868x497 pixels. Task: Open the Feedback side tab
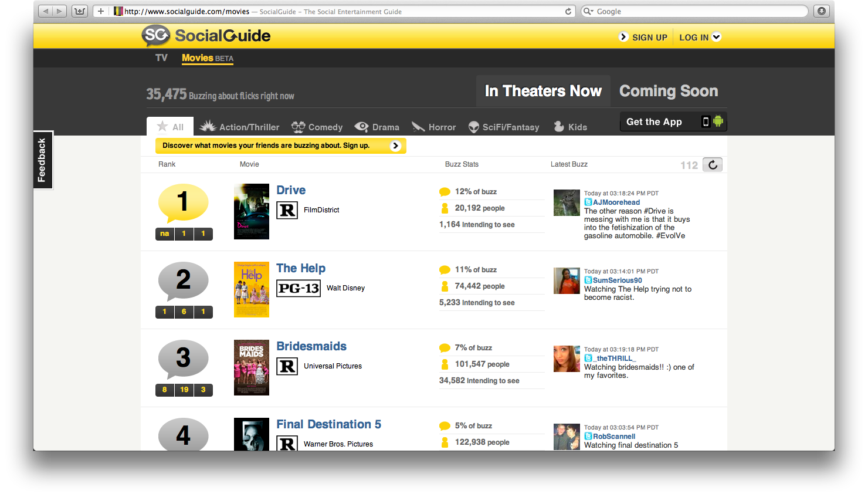pyautogui.click(x=42, y=160)
